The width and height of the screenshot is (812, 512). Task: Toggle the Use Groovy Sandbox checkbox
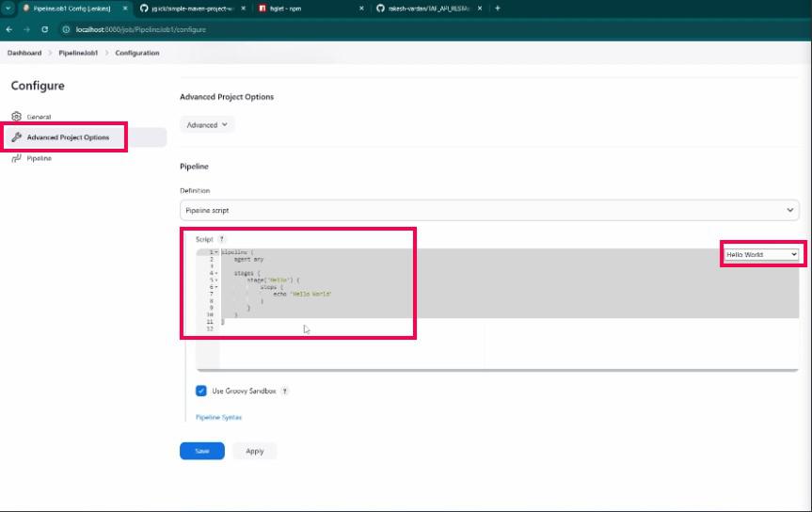click(201, 391)
